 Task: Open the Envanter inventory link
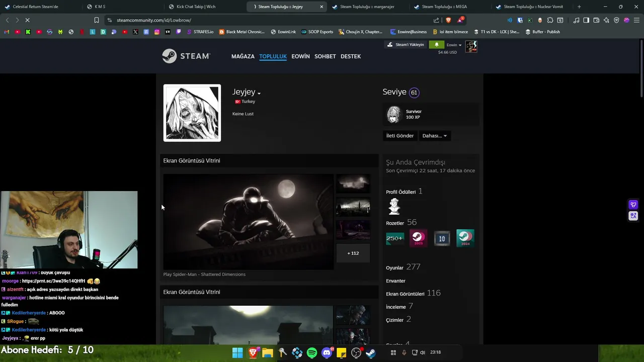click(x=395, y=281)
